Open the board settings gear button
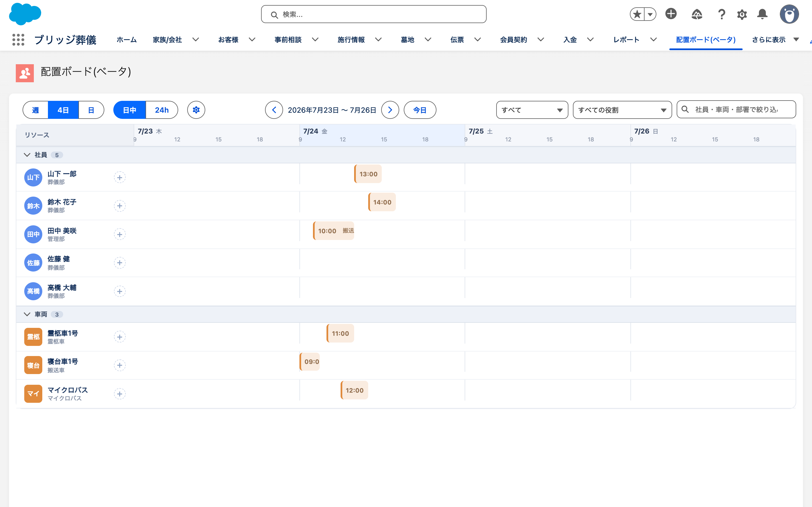This screenshot has height=507, width=812. point(196,110)
